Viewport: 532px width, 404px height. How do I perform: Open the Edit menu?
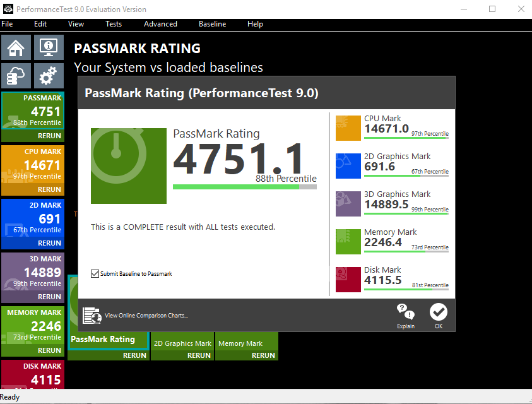pyautogui.click(x=40, y=24)
